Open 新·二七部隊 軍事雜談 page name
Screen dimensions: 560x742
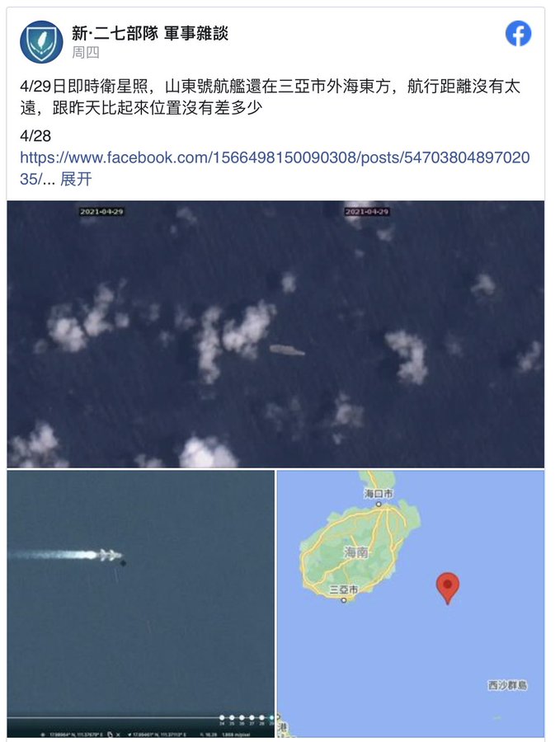150,33
